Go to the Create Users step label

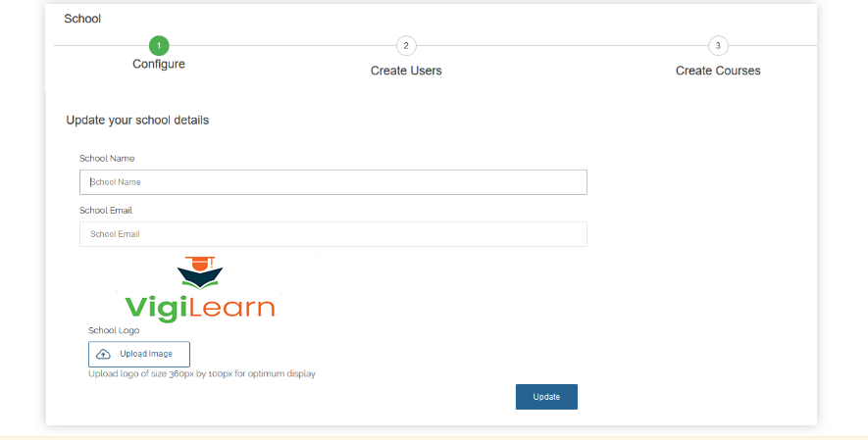click(406, 71)
